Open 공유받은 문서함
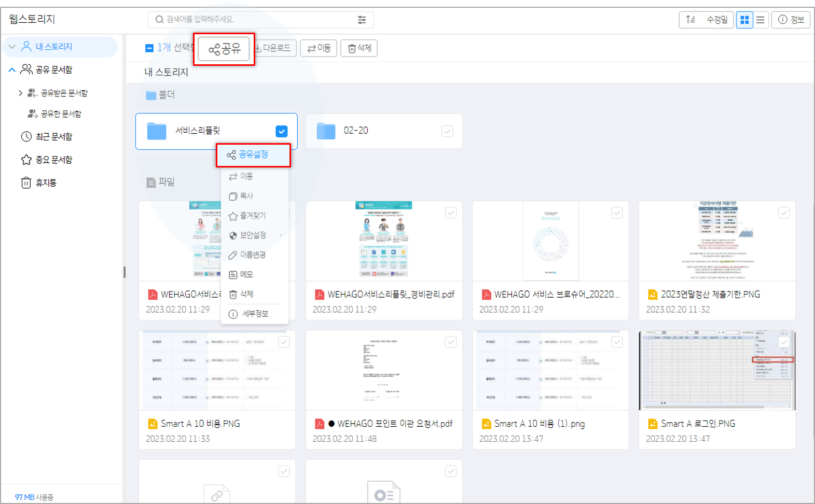The image size is (815, 504). tap(64, 93)
